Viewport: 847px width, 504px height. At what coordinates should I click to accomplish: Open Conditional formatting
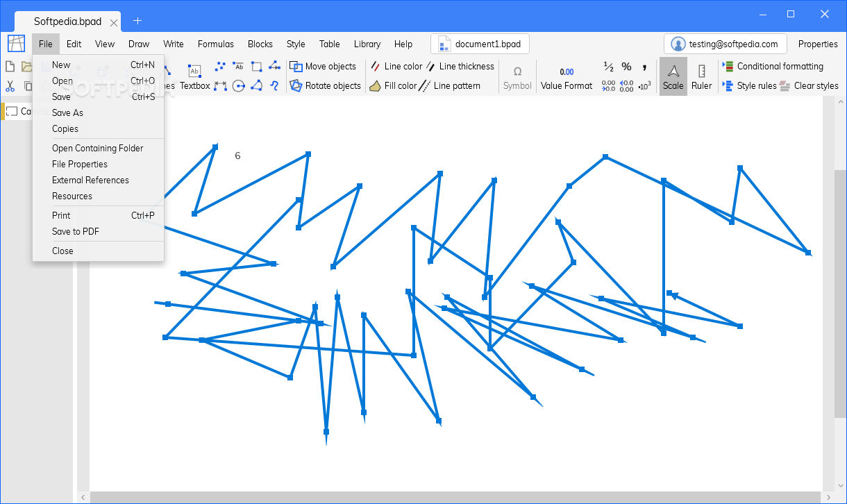click(x=773, y=67)
